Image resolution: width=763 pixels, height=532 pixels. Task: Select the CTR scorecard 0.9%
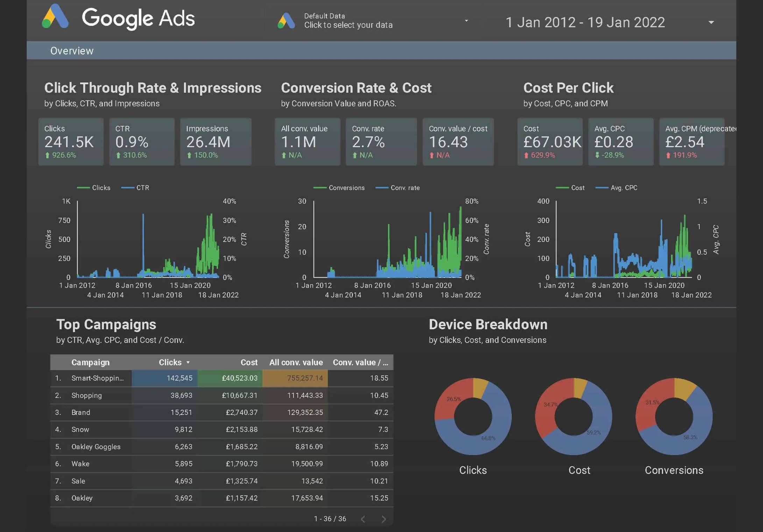[x=142, y=142]
